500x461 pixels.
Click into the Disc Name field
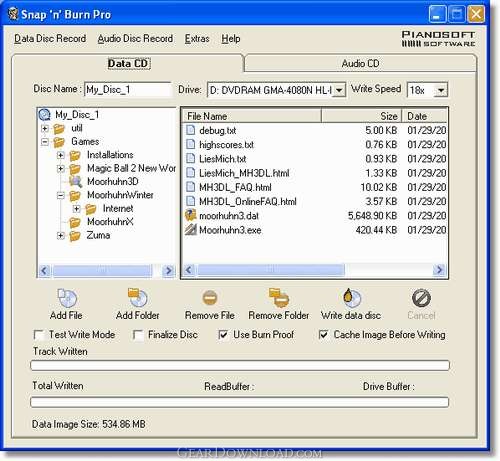128,89
